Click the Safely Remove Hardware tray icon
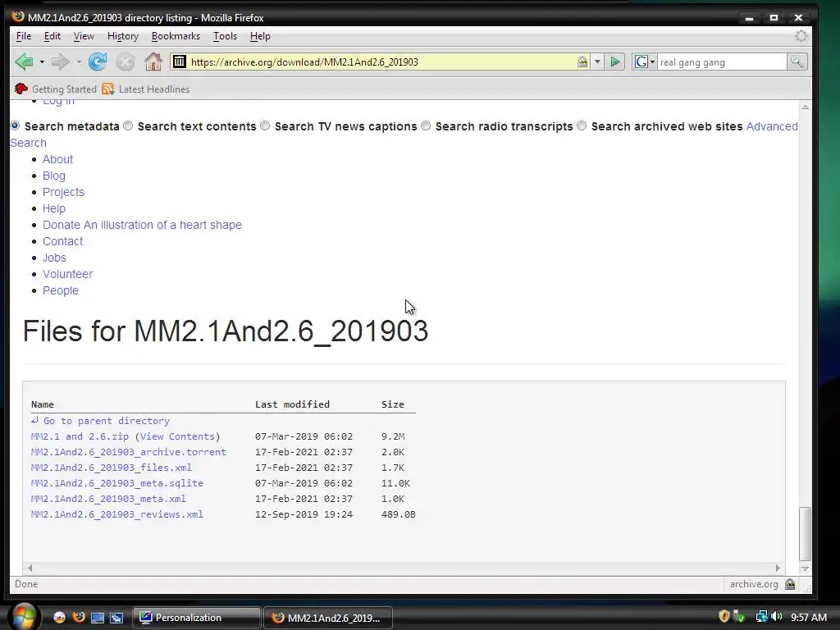Image resolution: width=840 pixels, height=630 pixels. pyautogui.click(x=739, y=617)
